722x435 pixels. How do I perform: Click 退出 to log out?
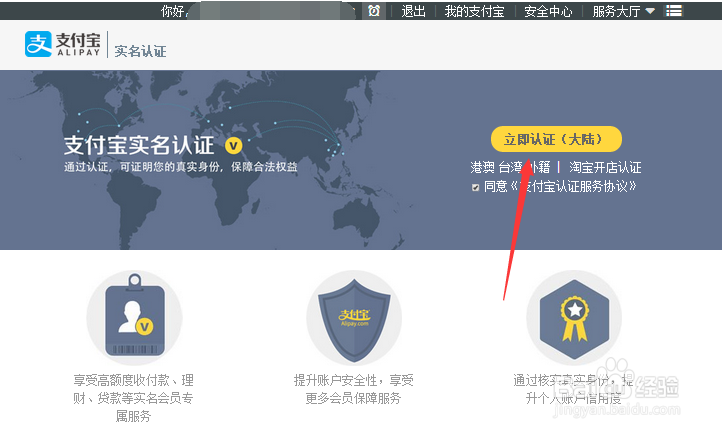(413, 11)
